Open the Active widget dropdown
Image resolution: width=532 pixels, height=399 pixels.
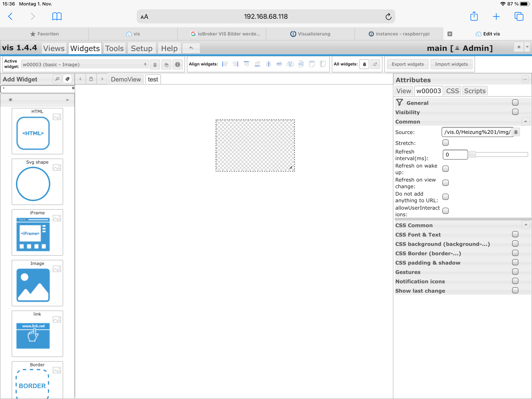(85, 64)
